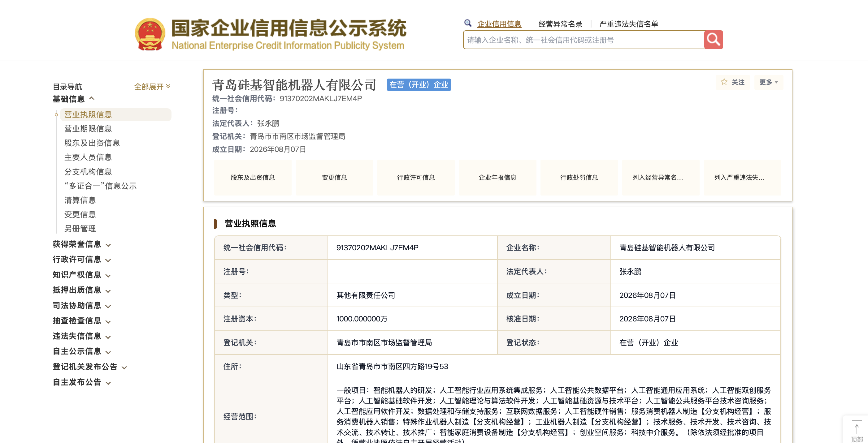This screenshot has width=868, height=443.
Task: Open the 列入严重违法失... card button
Action: (742, 177)
